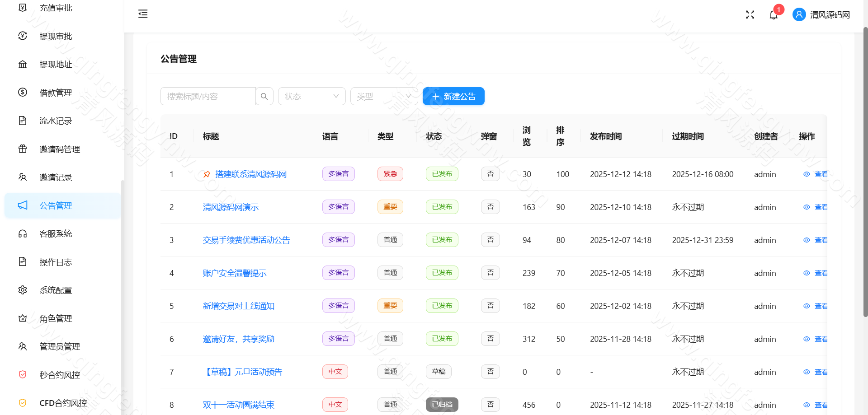Open the 状态 filter dropdown
This screenshot has height=415, width=868.
coord(311,96)
